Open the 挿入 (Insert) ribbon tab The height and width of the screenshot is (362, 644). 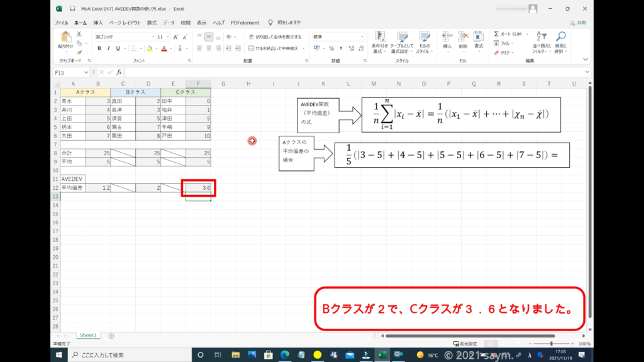(98, 22)
